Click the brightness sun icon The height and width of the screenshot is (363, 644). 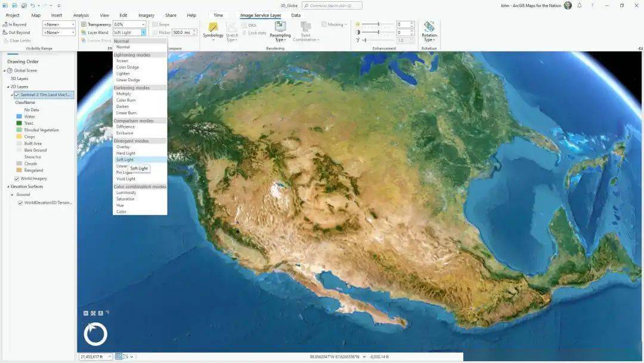click(x=358, y=24)
